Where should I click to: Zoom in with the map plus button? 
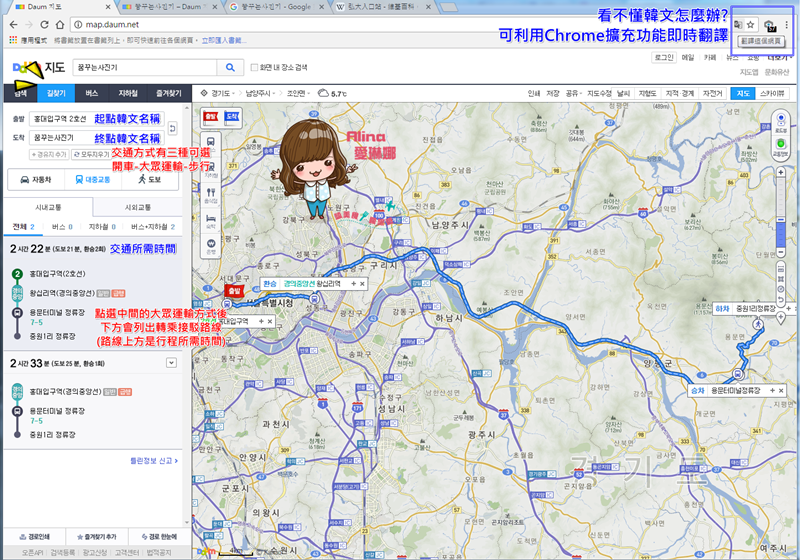click(781, 173)
